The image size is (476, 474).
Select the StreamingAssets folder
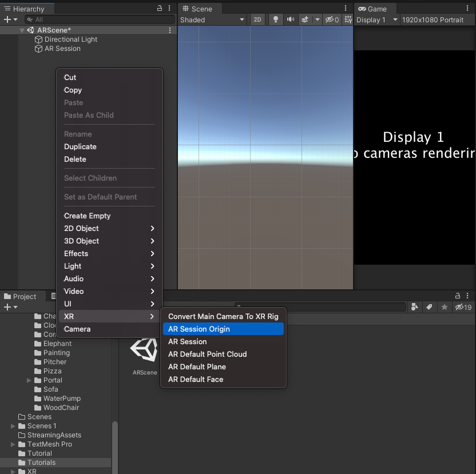pos(50,435)
